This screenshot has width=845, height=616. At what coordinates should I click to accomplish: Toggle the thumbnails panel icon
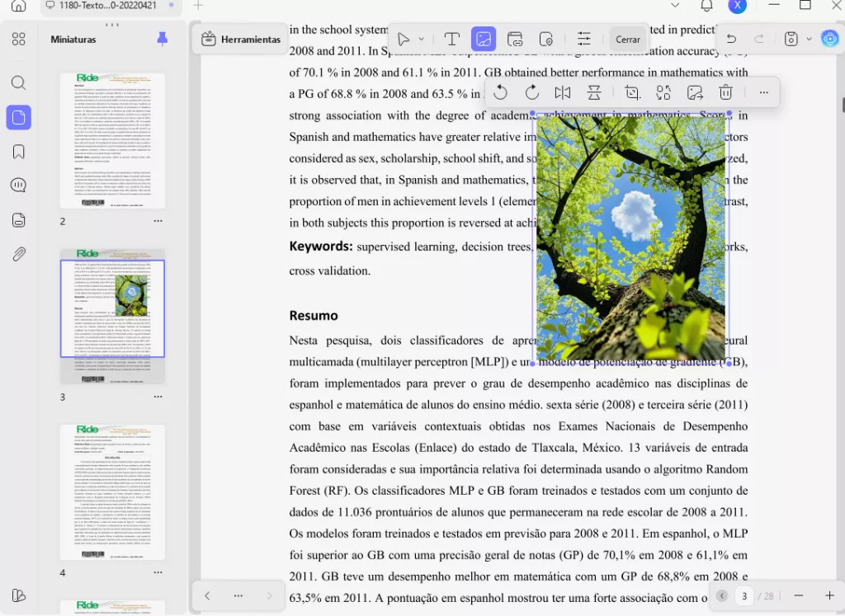pos(18,117)
